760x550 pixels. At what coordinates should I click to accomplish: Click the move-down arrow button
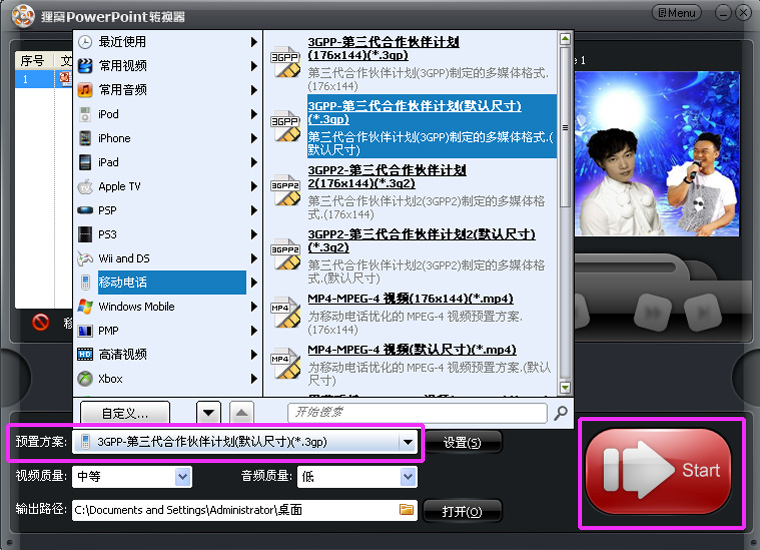click(x=209, y=413)
